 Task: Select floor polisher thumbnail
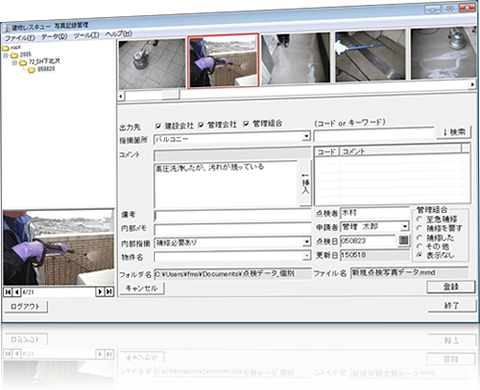pos(152,64)
